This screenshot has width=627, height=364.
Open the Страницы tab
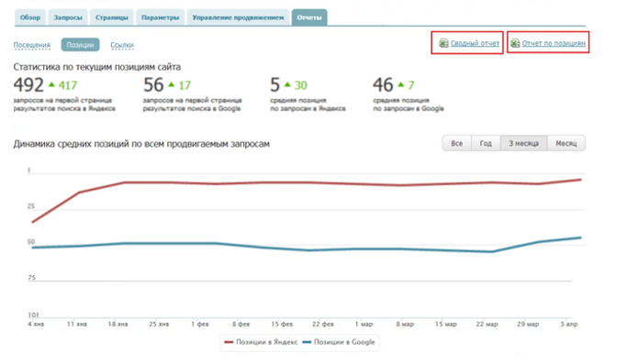[112, 17]
